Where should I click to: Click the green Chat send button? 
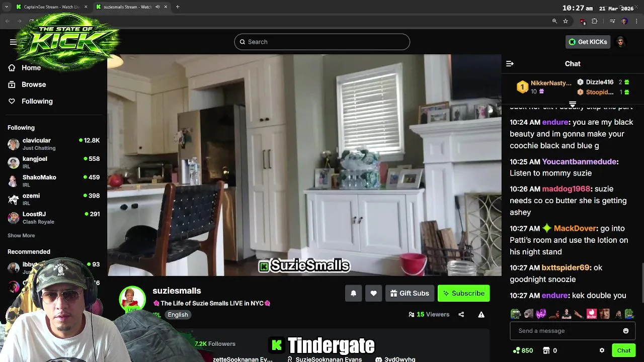tap(624, 350)
